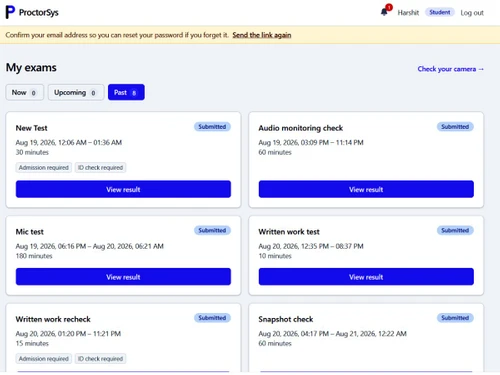
Task: Click Submitted badge on Audio monitoring check
Action: coord(455,127)
